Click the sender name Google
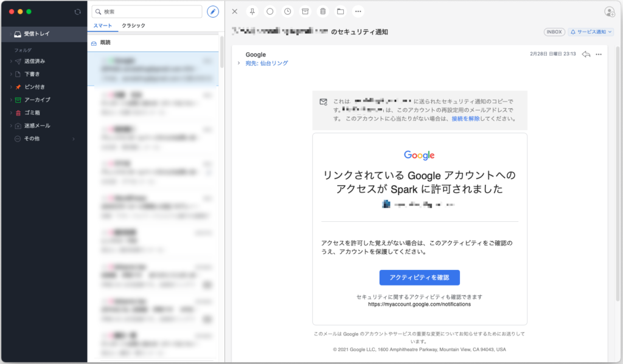 pos(256,54)
